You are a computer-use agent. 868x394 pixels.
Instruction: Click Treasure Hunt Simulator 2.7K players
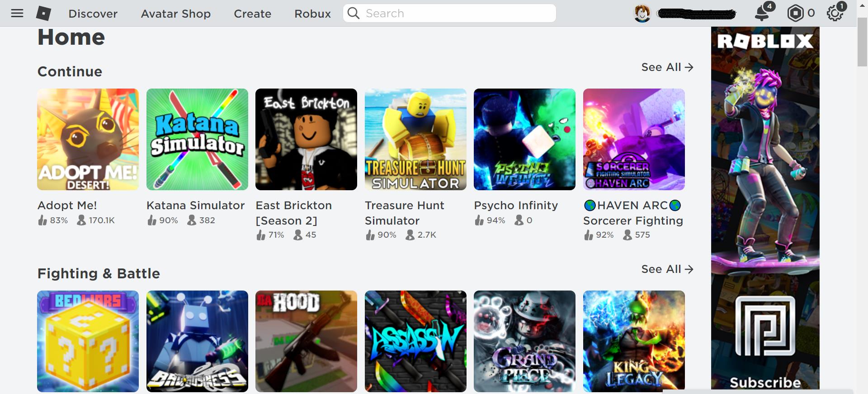click(421, 235)
